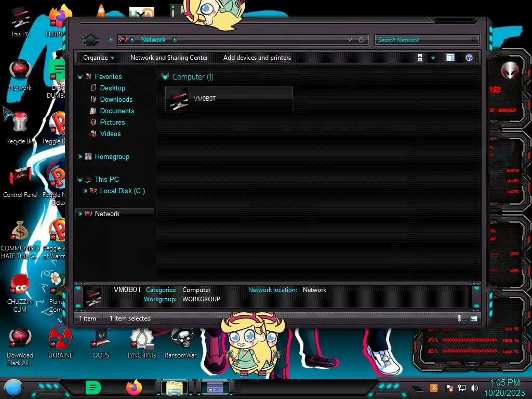Select Local Disk (C:) in the tree
The image size is (532, 399).
tap(122, 191)
